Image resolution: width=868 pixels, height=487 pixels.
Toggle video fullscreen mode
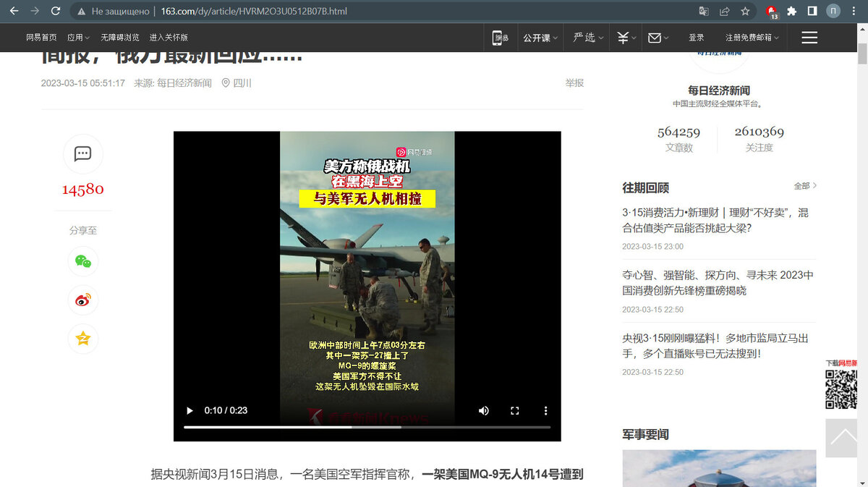point(515,410)
